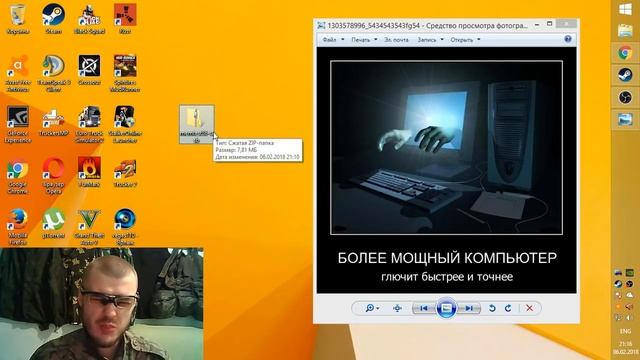Click the ENG language indicator
The image size is (640, 360).
625,331
